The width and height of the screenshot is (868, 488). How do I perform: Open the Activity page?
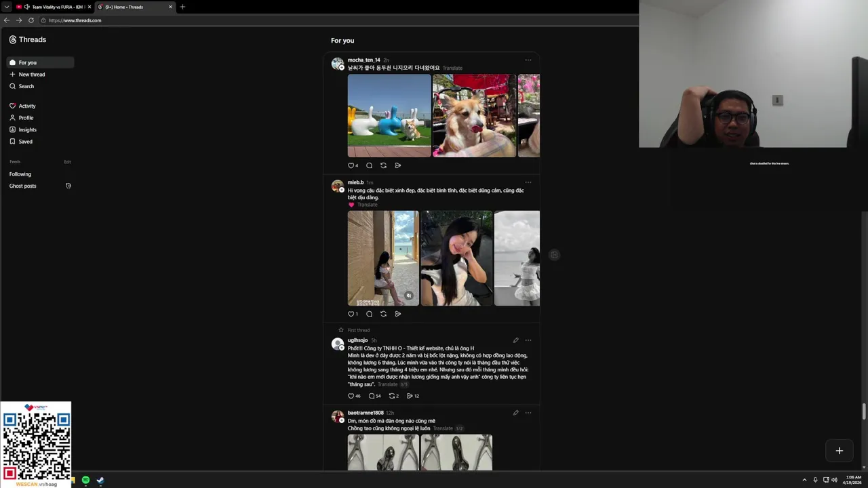point(22,106)
